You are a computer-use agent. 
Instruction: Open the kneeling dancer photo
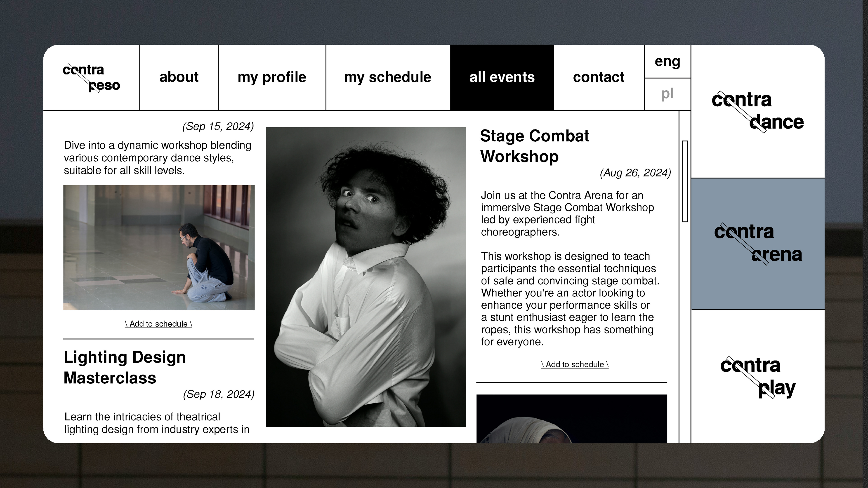(159, 248)
